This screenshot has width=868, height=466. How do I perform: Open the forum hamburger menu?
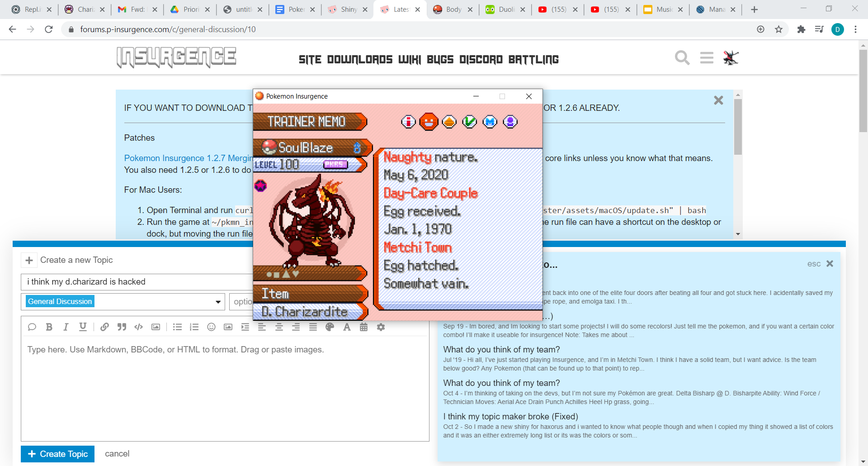pos(707,58)
